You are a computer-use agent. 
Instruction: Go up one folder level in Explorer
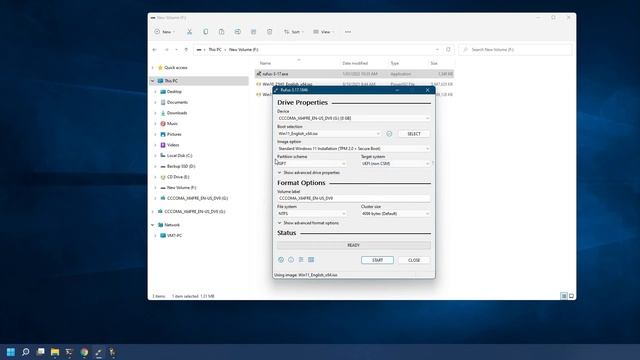(186, 50)
